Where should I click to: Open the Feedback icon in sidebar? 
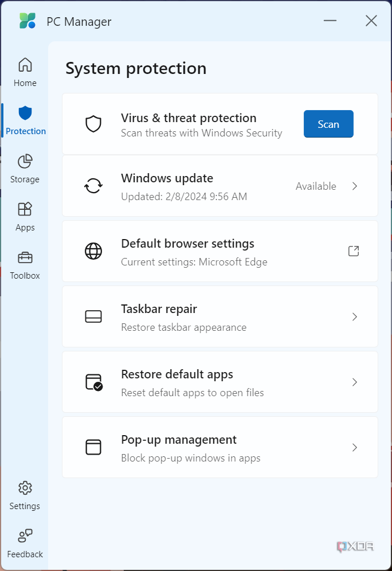[25, 535]
